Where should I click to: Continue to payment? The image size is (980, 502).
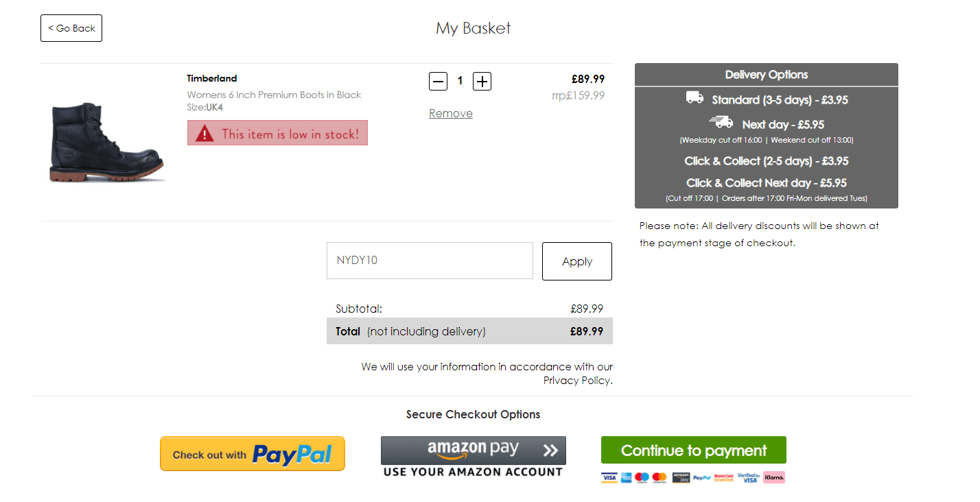pos(694,450)
